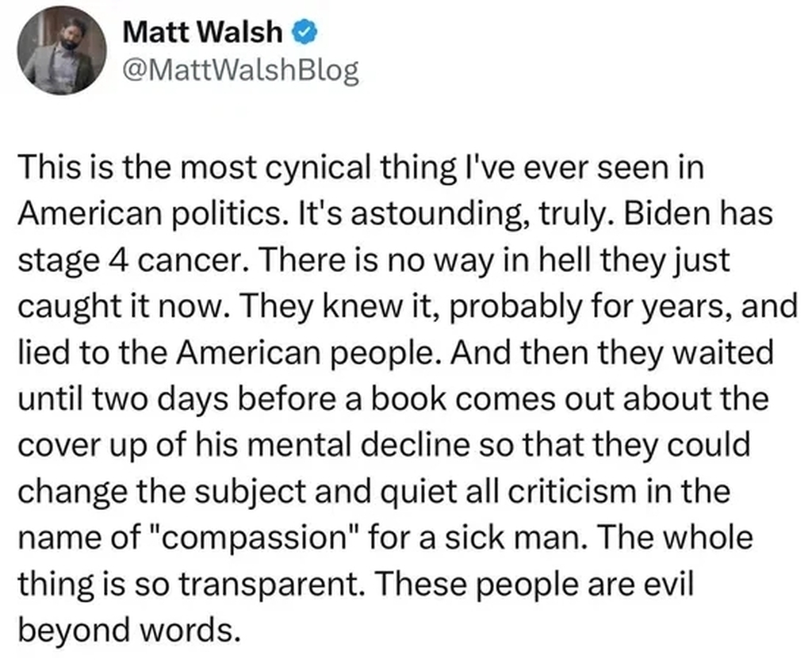
Task: Open Matt Walsh's profile picture
Action: coord(61,54)
